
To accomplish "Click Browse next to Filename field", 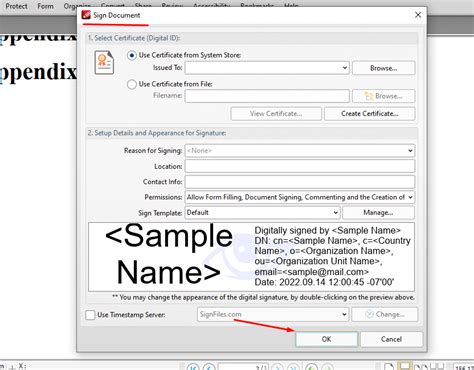I will (384, 96).
